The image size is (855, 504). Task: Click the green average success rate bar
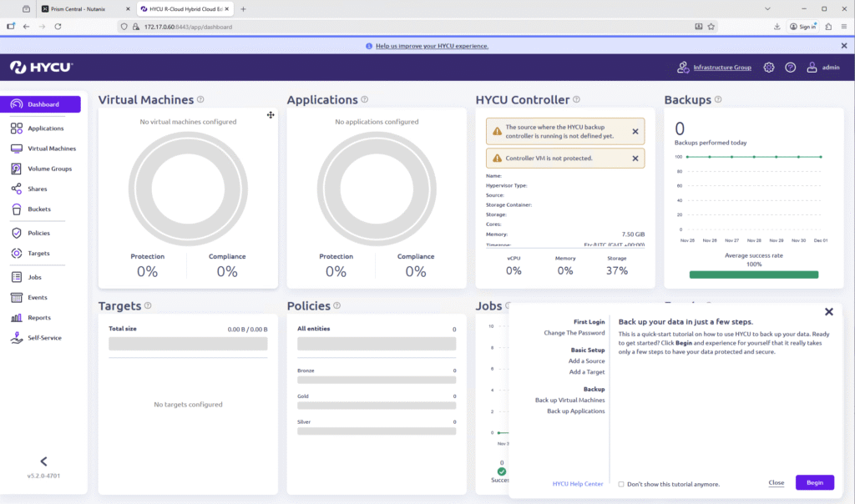tap(753, 275)
